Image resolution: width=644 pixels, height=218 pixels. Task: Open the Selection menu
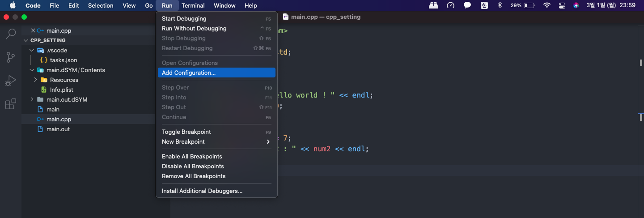(x=101, y=5)
